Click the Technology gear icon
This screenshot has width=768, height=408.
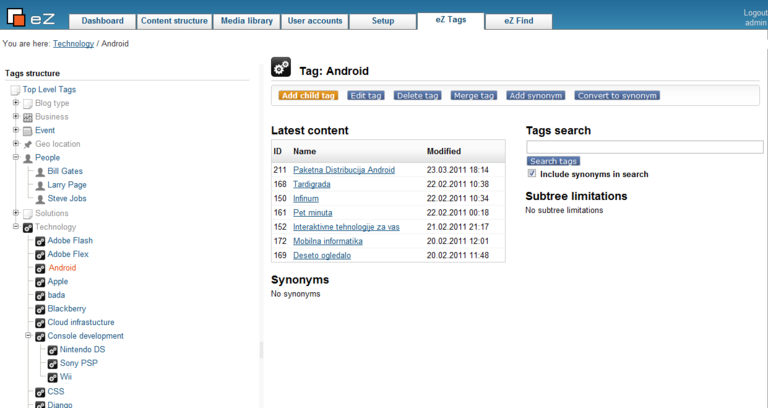[x=27, y=228]
